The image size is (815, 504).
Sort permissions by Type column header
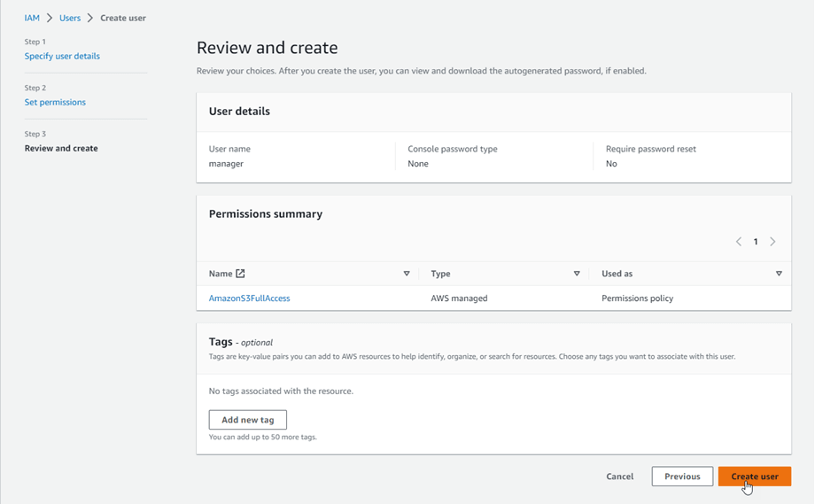click(440, 274)
